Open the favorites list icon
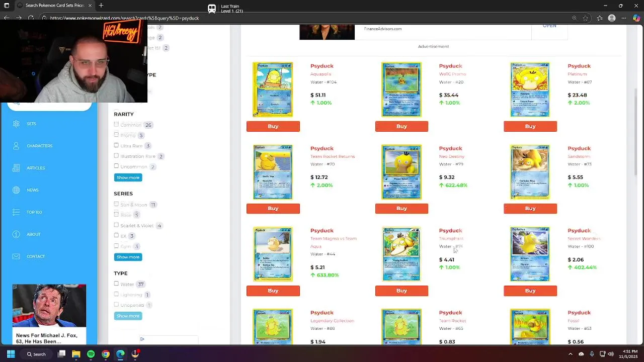This screenshot has width=644, height=362. point(600,18)
